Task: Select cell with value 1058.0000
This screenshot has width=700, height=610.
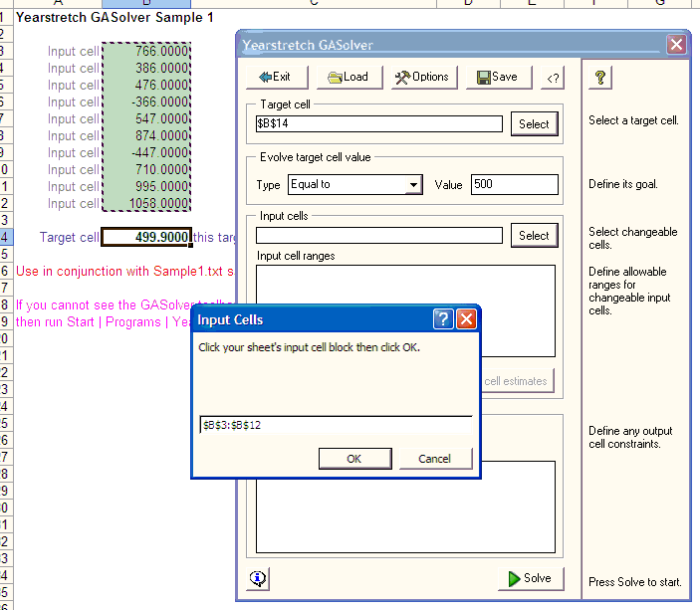Action: (146, 204)
